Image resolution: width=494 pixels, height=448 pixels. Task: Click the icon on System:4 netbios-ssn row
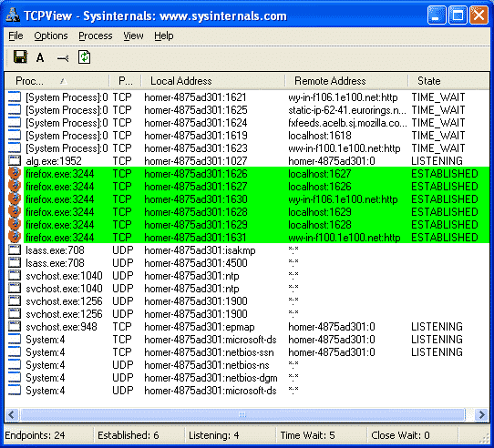click(x=15, y=352)
